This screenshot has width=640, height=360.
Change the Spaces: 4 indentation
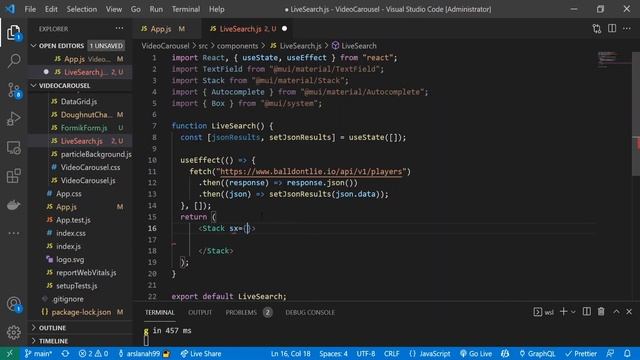point(333,353)
